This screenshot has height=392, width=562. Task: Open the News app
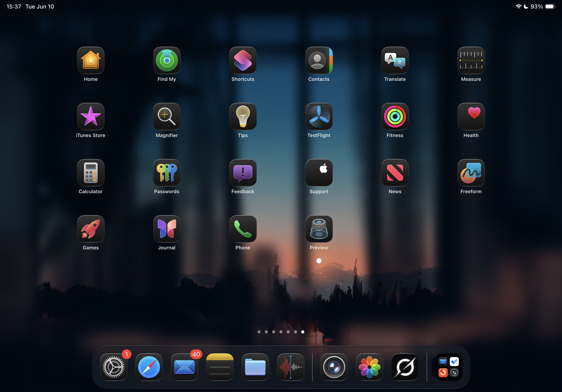point(395,173)
